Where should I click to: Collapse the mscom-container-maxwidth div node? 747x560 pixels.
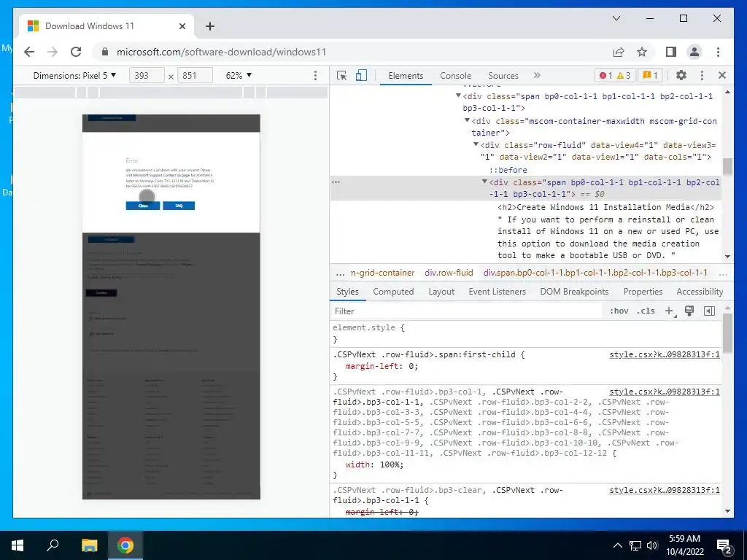(x=467, y=120)
